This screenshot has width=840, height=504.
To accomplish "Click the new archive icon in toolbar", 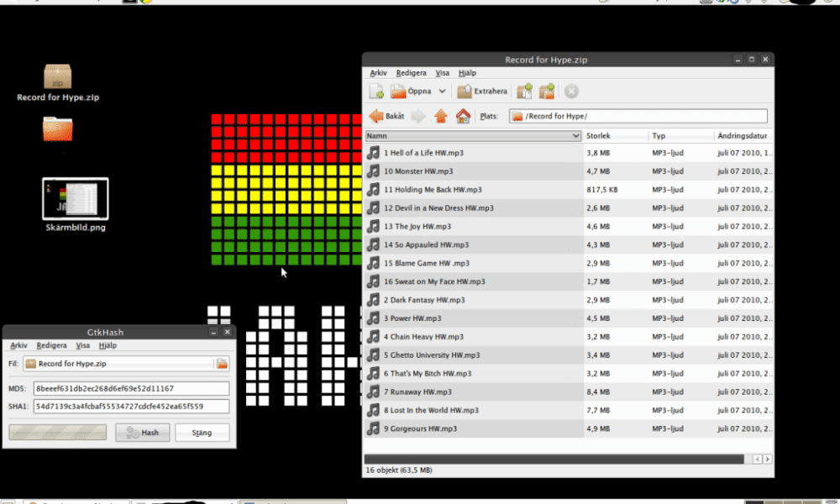I will pyautogui.click(x=376, y=91).
